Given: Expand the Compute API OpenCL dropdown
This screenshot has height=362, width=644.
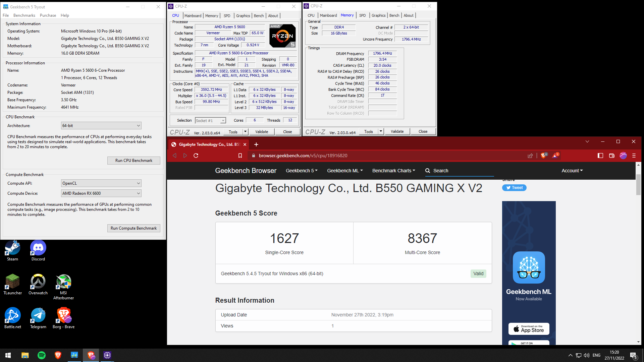Looking at the screenshot, I should (101, 183).
